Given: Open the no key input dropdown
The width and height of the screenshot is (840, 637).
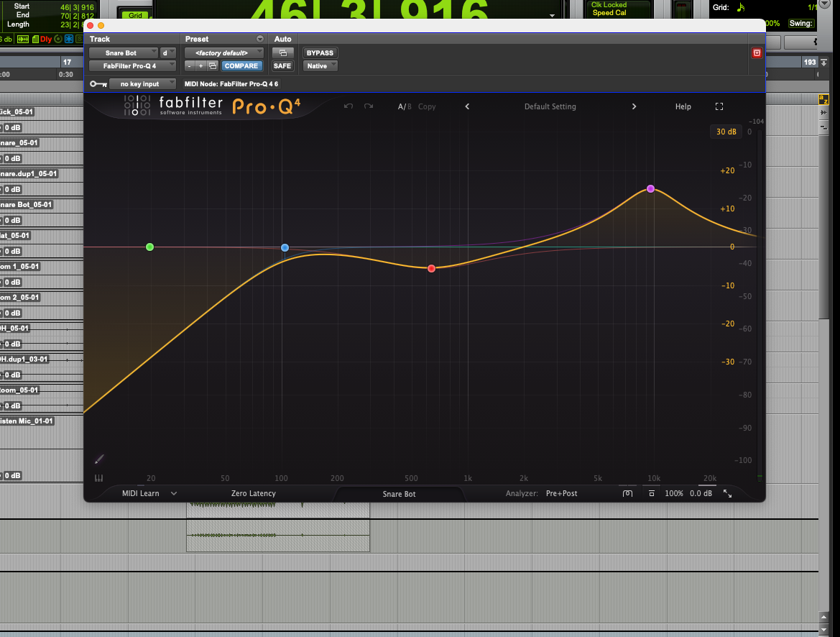Looking at the screenshot, I should pyautogui.click(x=142, y=83).
